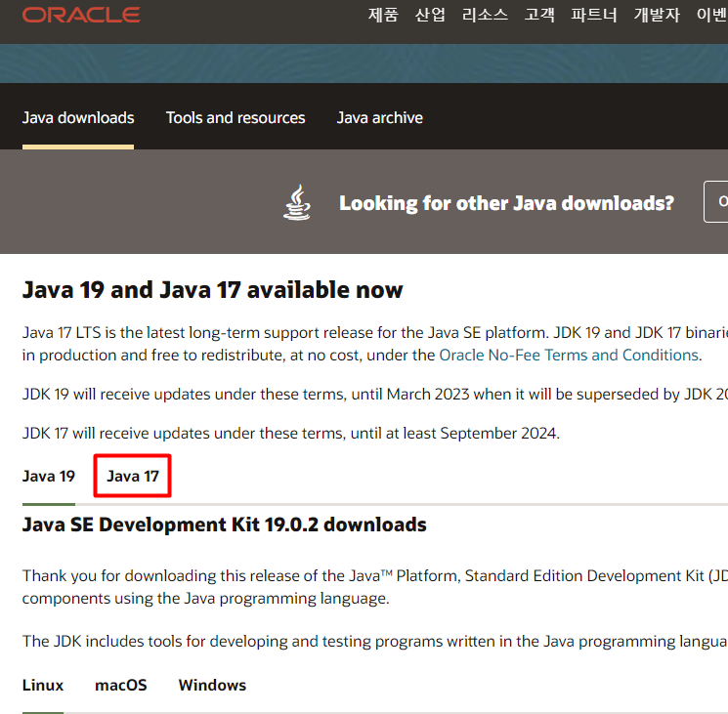Click 'Java 19 and Java 17 available now' heading
The height and width of the screenshot is (714, 728).
coord(213,290)
